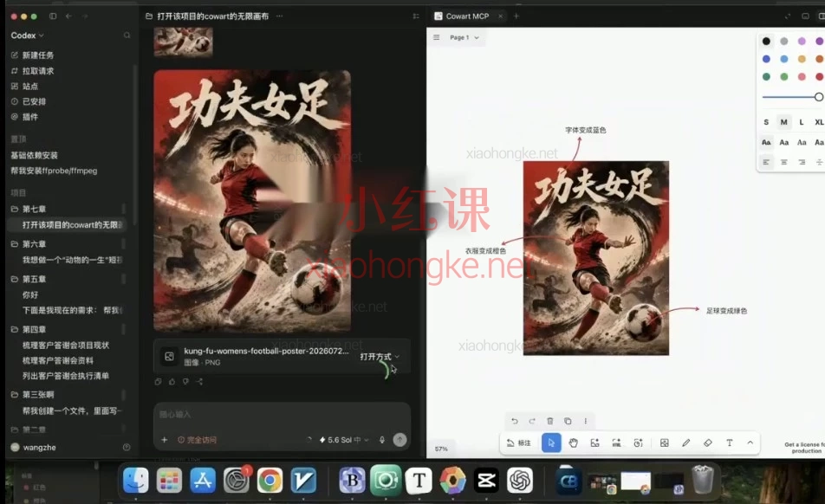The width and height of the screenshot is (825, 504).
Task: Open the 帮我安装ffprobe/ffmpeg chat
Action: point(54,171)
